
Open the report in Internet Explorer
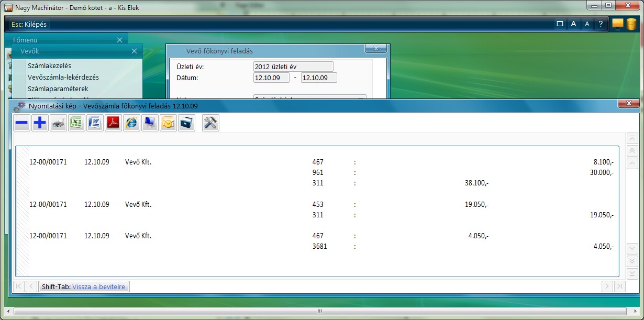132,123
